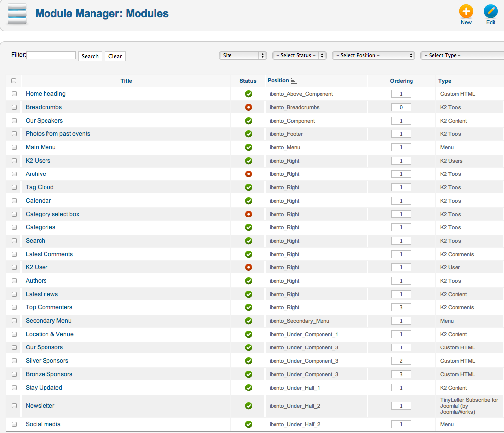
Task: Click the Search filter button
Action: 90,56
